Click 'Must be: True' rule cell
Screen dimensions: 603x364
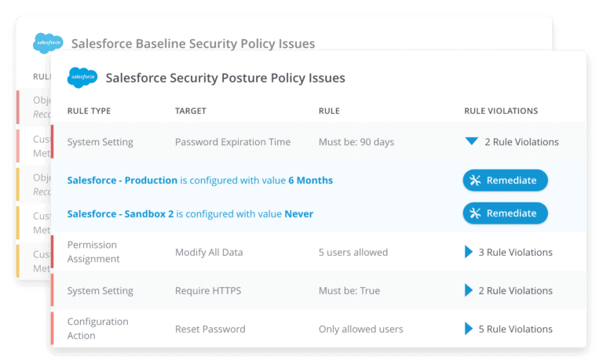[x=349, y=290]
